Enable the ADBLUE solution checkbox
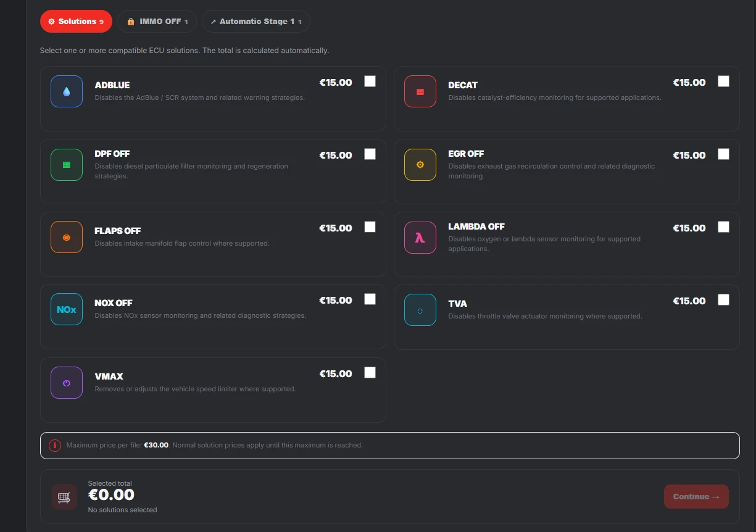Screen dimensions: 756x532 click(370, 81)
